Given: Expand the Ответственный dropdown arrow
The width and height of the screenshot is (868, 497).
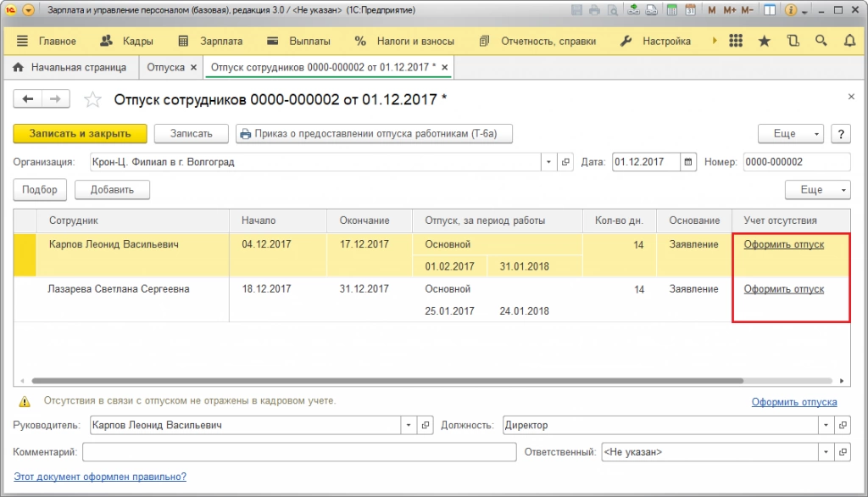Looking at the screenshot, I should tap(826, 452).
